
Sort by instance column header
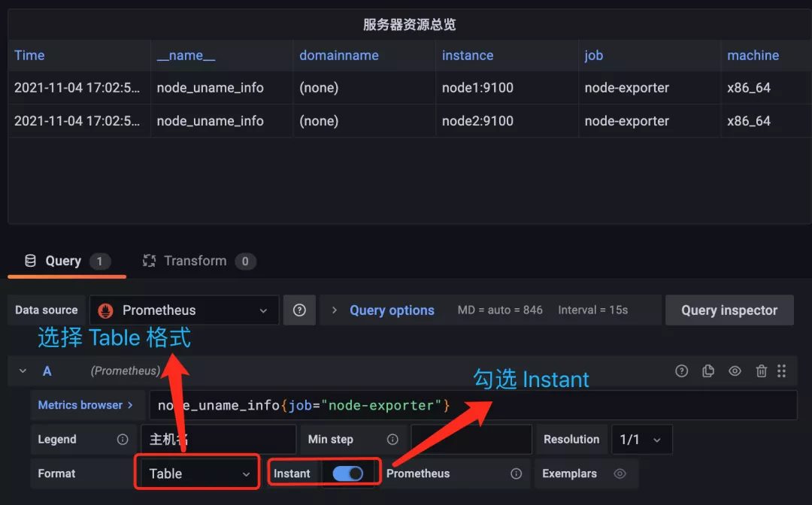pos(468,56)
